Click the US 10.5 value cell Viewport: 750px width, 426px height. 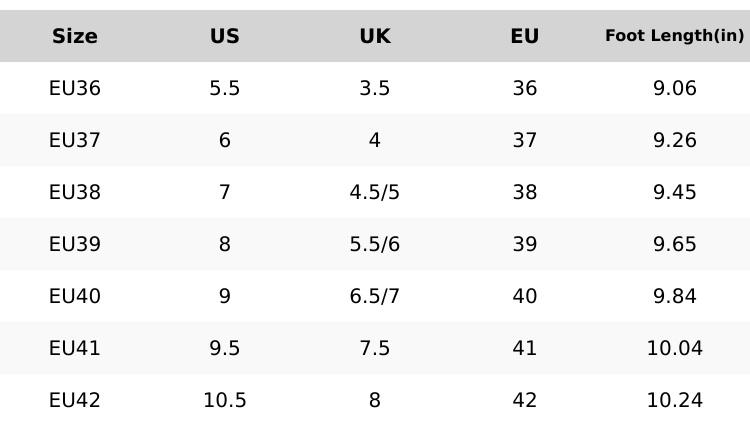[225, 400]
